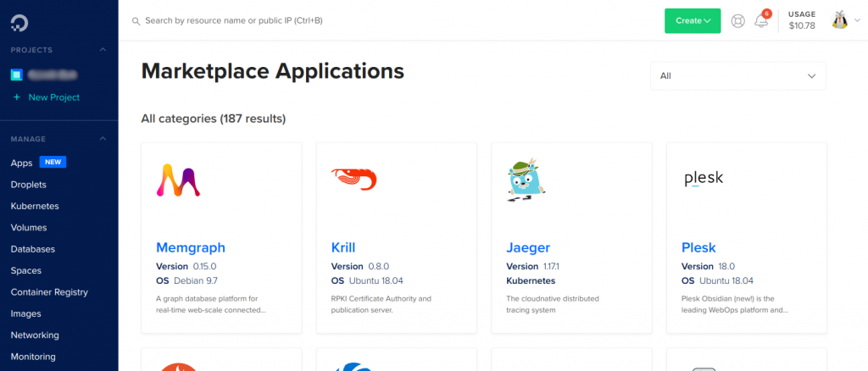Click the 'Plesk Obsidian (new!)' description
868x371 pixels.
[x=735, y=305]
